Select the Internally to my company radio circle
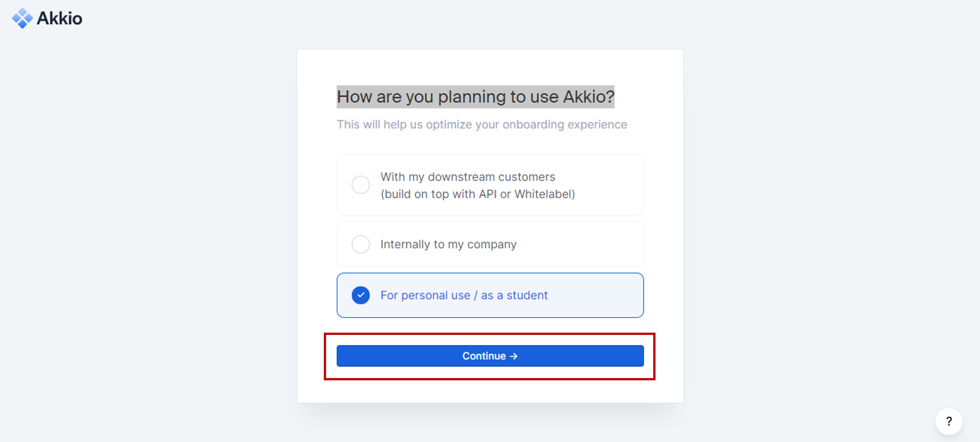Viewport: 980px width, 442px height. pos(360,244)
